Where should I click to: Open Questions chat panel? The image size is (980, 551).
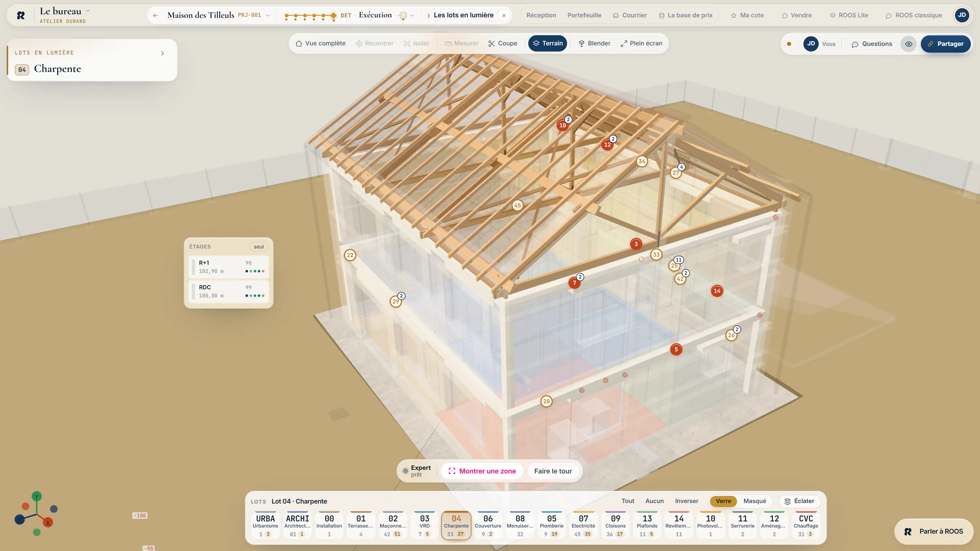click(872, 44)
